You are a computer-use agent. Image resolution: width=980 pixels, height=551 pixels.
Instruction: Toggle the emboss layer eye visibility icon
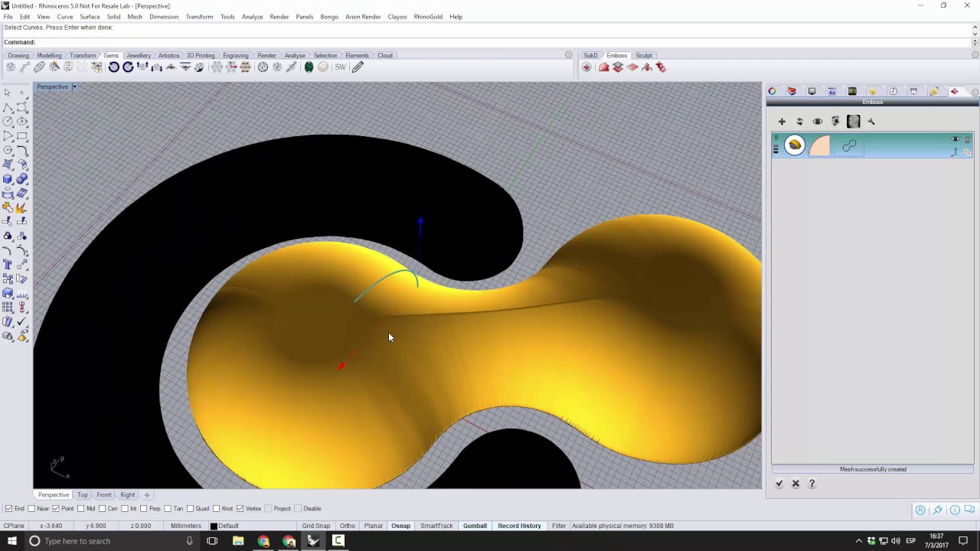pyautogui.click(x=955, y=139)
